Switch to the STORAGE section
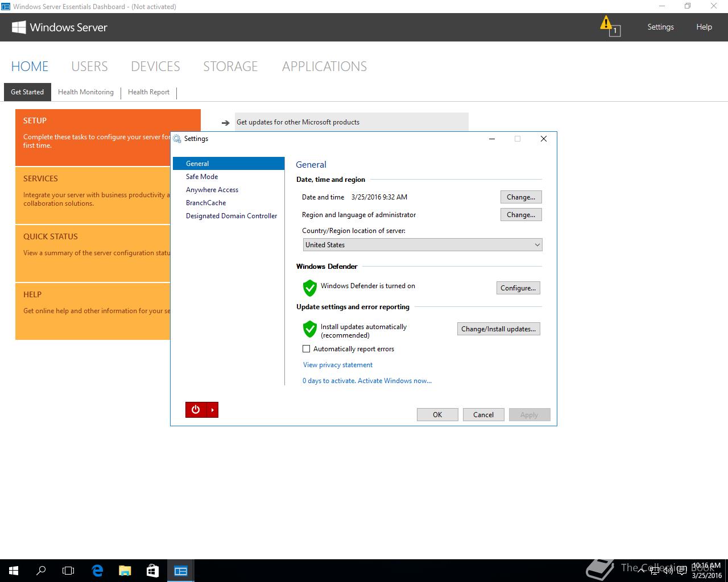This screenshot has width=728, height=582. point(230,66)
